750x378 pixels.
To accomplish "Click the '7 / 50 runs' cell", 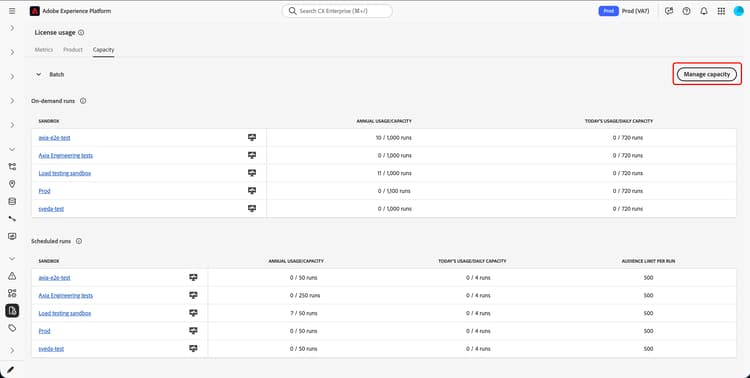I will pos(304,313).
